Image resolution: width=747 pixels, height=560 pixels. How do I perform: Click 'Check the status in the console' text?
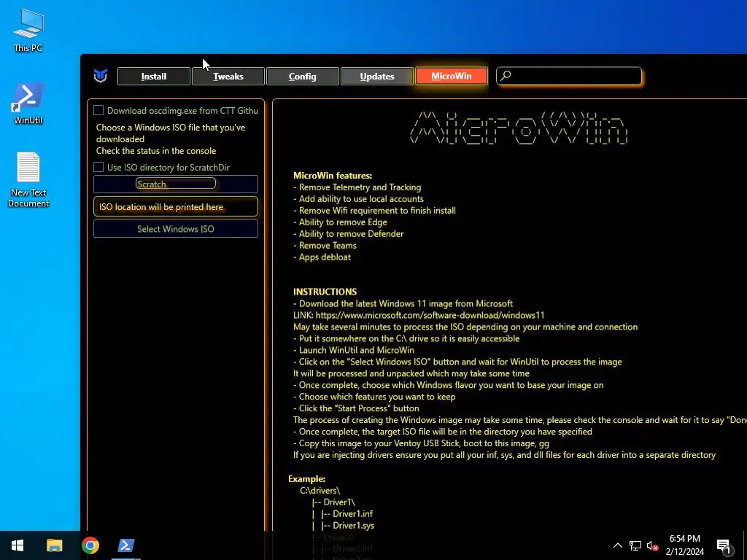[x=156, y=150]
